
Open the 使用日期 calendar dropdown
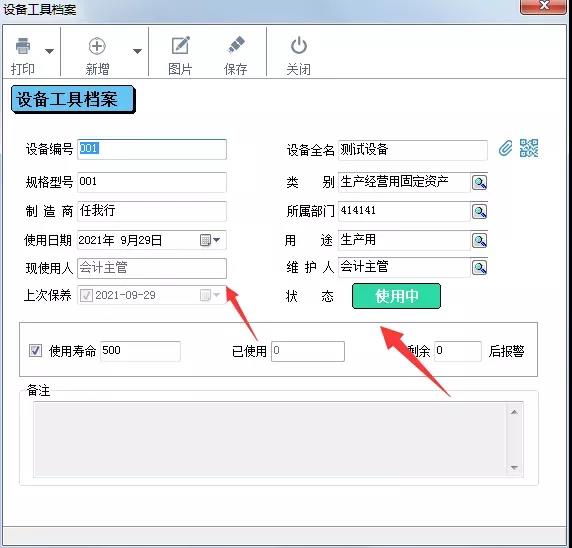210,240
